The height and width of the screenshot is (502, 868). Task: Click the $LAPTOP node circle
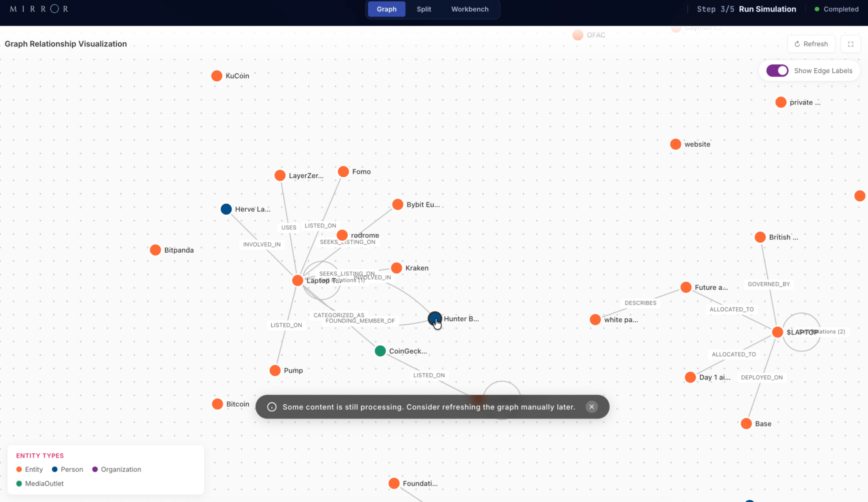(x=778, y=332)
